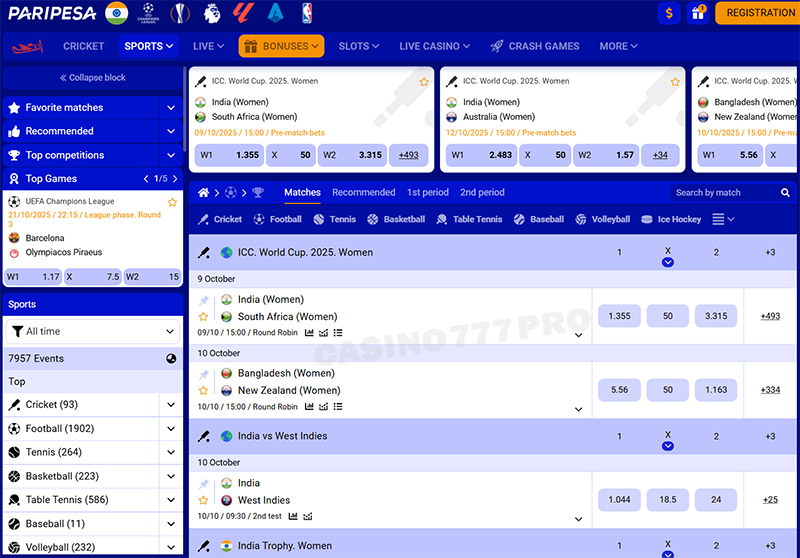Open the Europa League trophy shortcut
This screenshot has width=800, height=558.
coord(180,13)
